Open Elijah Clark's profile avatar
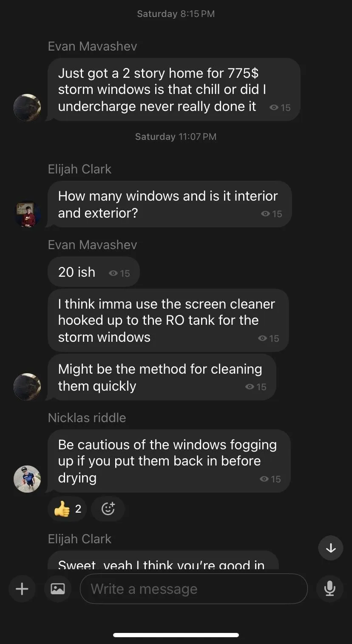Image resolution: width=352 pixels, height=644 pixels. coord(27,214)
